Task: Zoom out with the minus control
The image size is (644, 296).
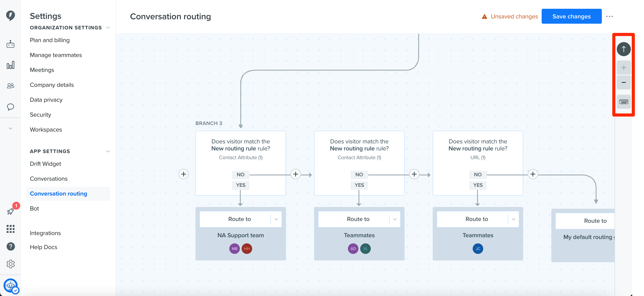Action: pos(624,83)
